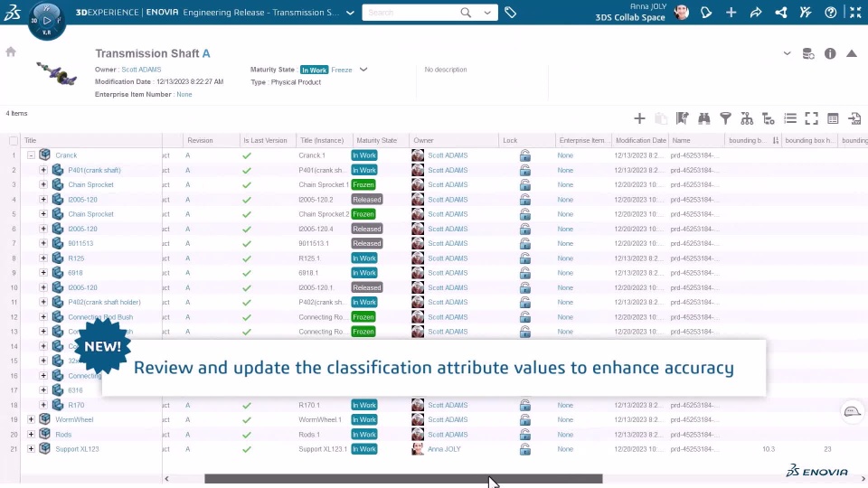Expand the P401(crank shaft) node

(43, 170)
